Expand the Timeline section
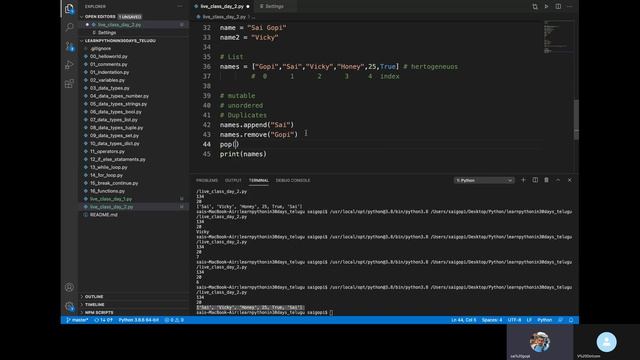Image resolution: width=640 pixels, height=360 pixels. tap(94, 304)
